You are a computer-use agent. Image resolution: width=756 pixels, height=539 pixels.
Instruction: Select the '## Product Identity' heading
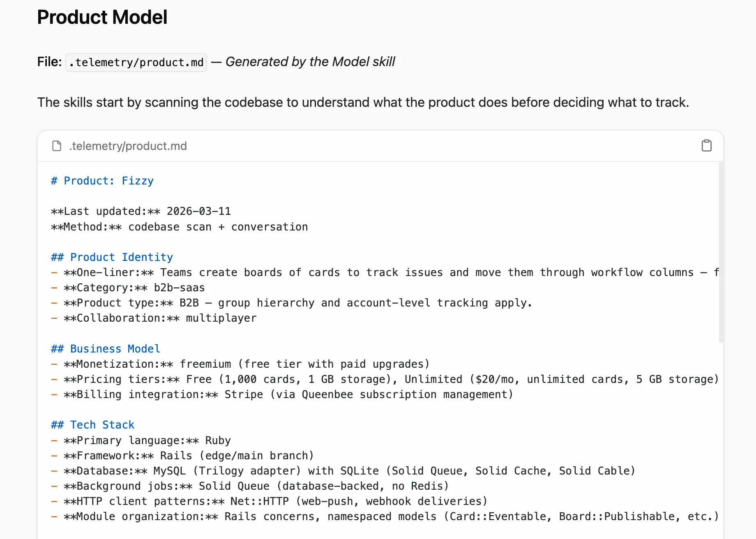pos(111,257)
